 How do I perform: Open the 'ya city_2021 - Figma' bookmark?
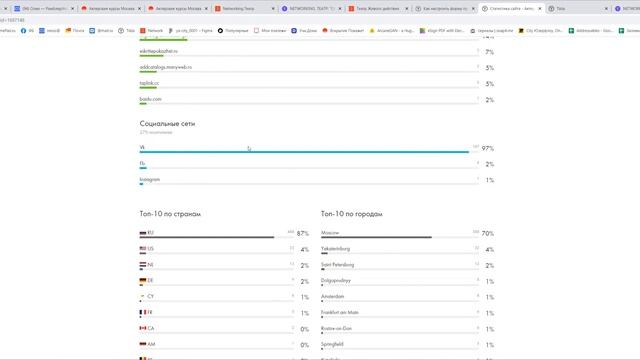click(x=190, y=31)
